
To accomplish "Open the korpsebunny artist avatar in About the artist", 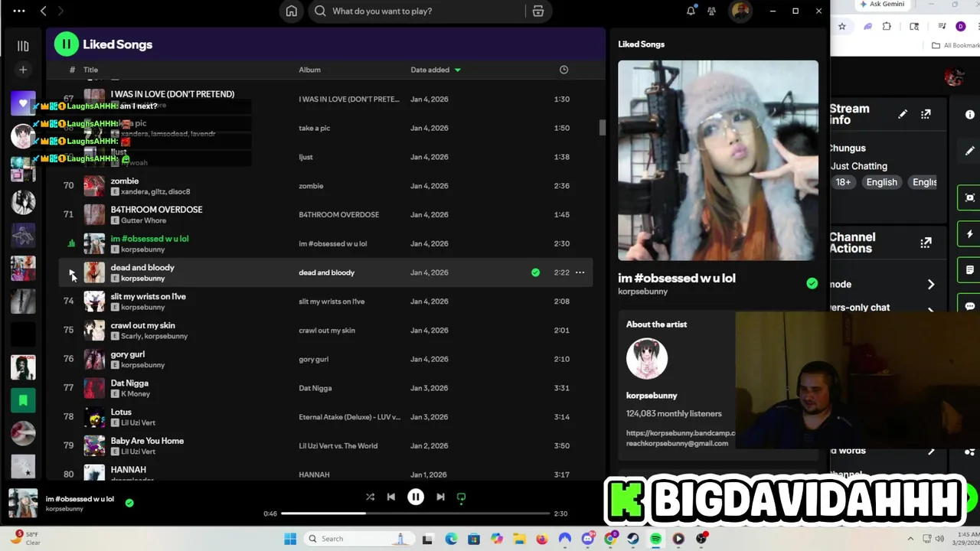I will (647, 359).
